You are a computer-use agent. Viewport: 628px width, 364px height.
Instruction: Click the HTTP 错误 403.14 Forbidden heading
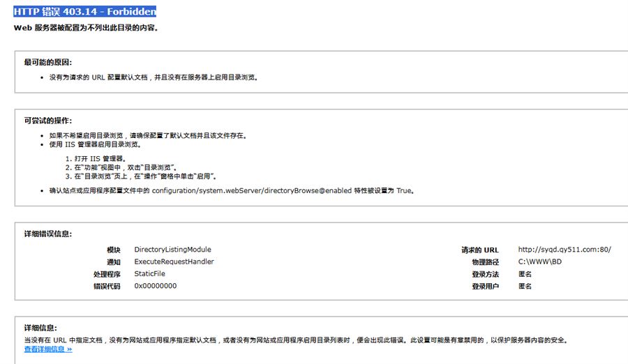[x=84, y=11]
